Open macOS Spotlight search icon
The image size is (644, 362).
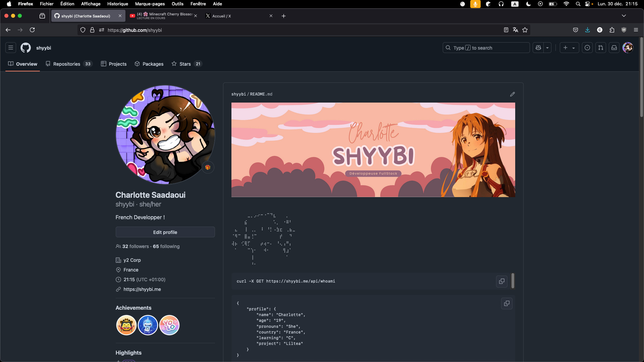point(578,4)
